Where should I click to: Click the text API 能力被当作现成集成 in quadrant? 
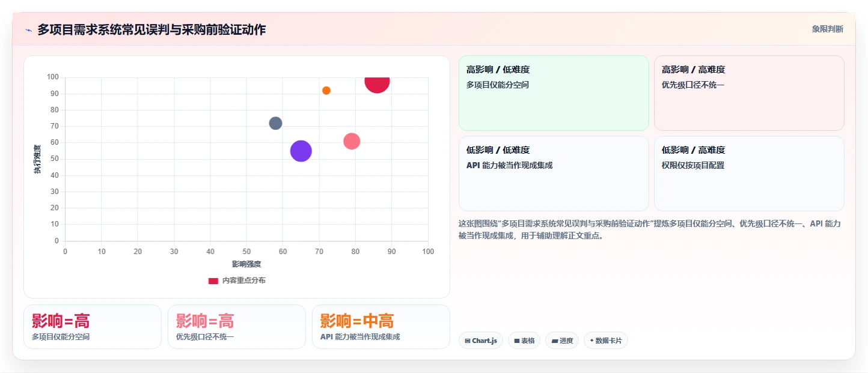(509, 165)
